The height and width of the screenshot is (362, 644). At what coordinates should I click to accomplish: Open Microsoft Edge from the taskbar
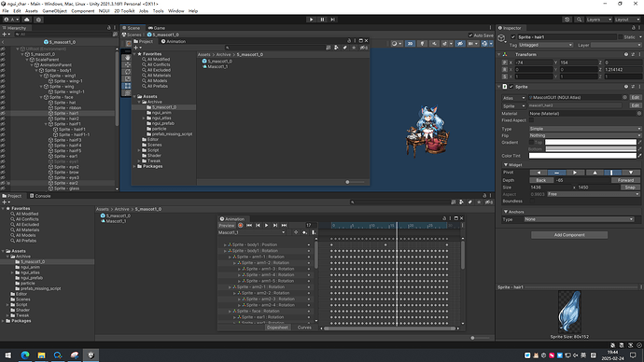pos(25,355)
